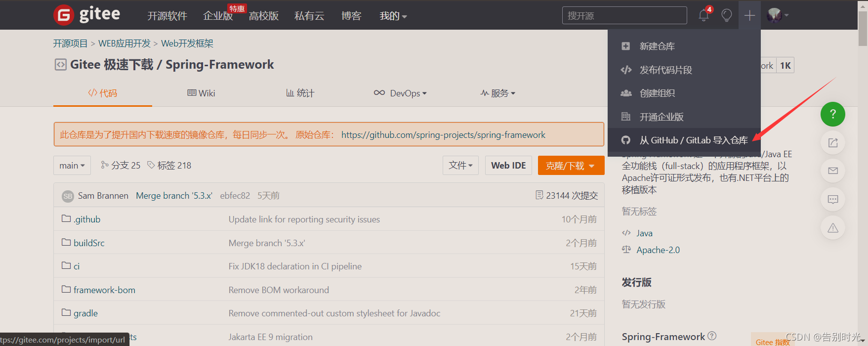Open 博客 in top navigation
The image size is (868, 346).
pos(351,16)
